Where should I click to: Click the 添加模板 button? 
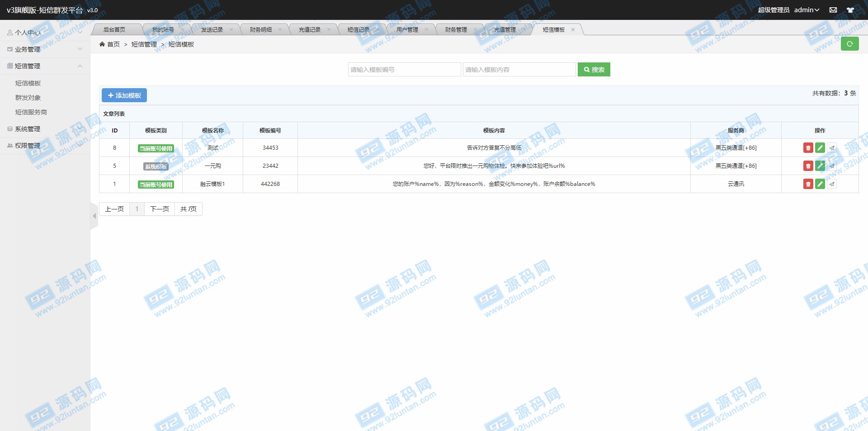(x=124, y=95)
